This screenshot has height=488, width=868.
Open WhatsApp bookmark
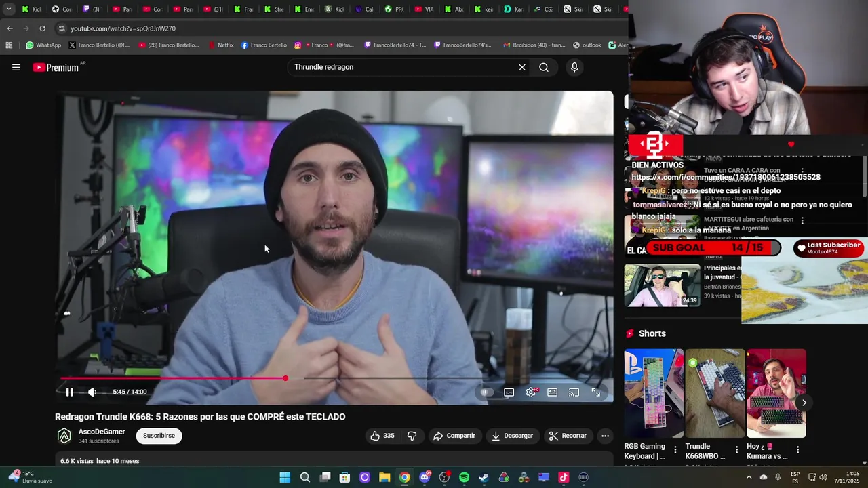click(43, 45)
